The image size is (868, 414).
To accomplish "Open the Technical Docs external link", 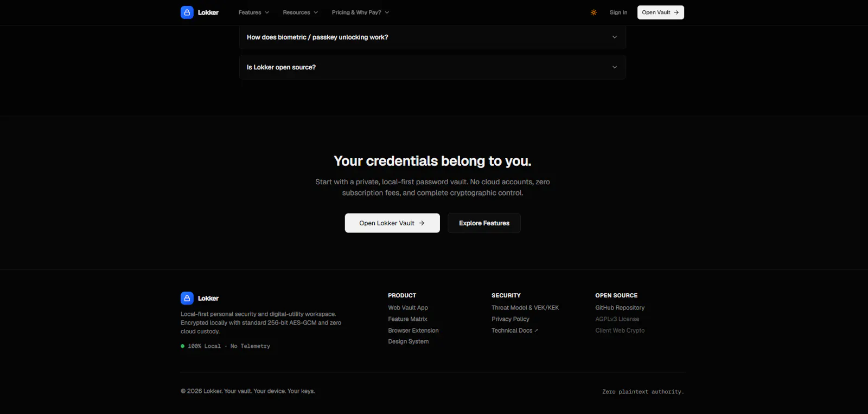I will tap(515, 331).
